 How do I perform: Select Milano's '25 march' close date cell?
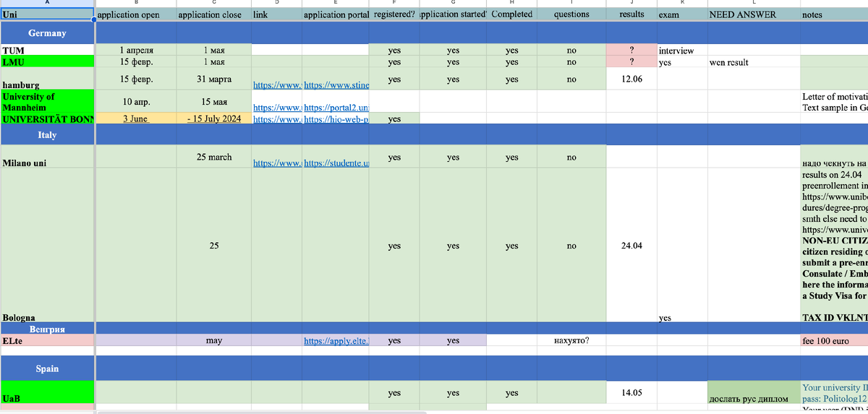[x=213, y=158]
